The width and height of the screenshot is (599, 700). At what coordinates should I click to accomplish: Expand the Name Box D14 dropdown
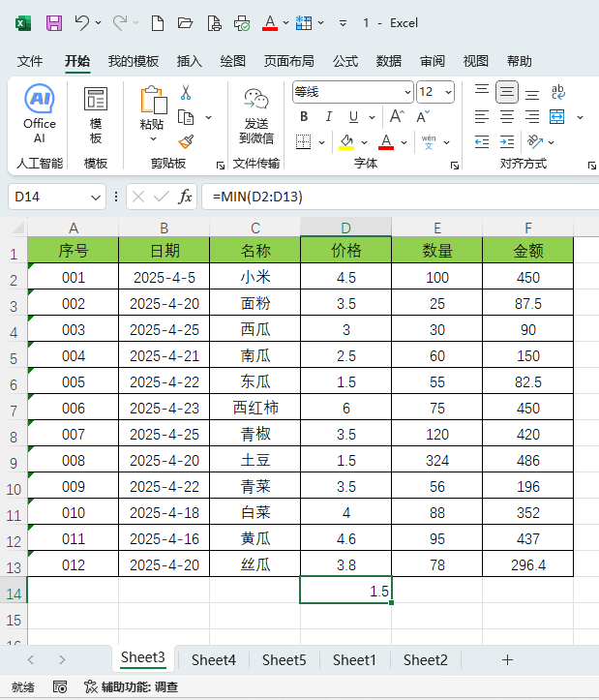tap(95, 197)
